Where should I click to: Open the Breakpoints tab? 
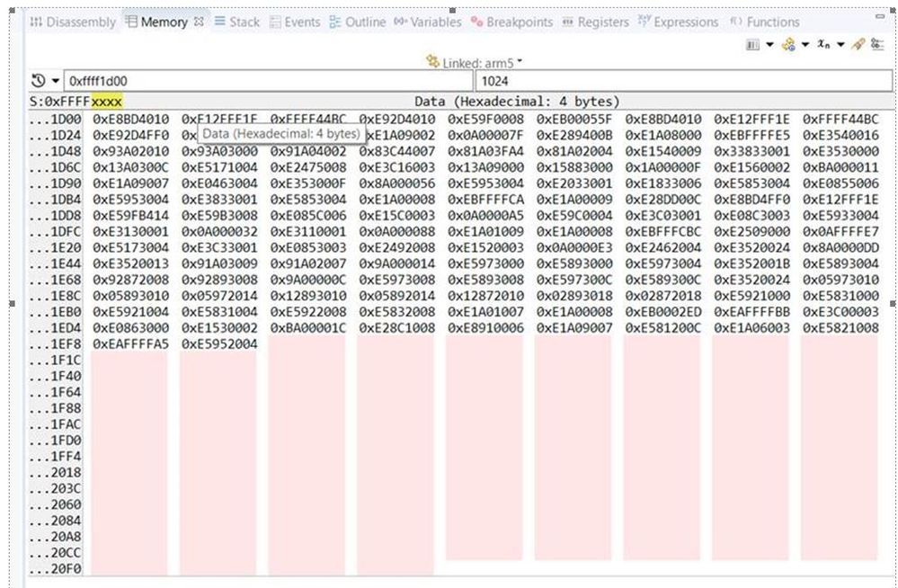[512, 22]
